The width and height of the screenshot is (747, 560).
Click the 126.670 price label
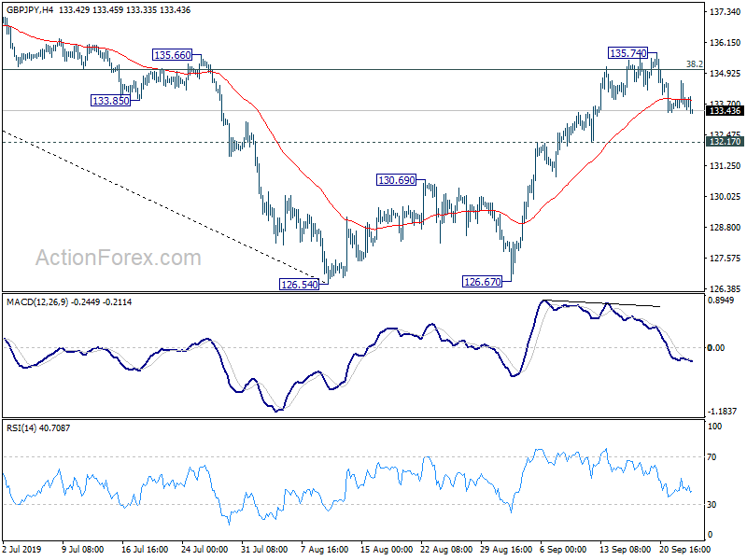coord(483,282)
